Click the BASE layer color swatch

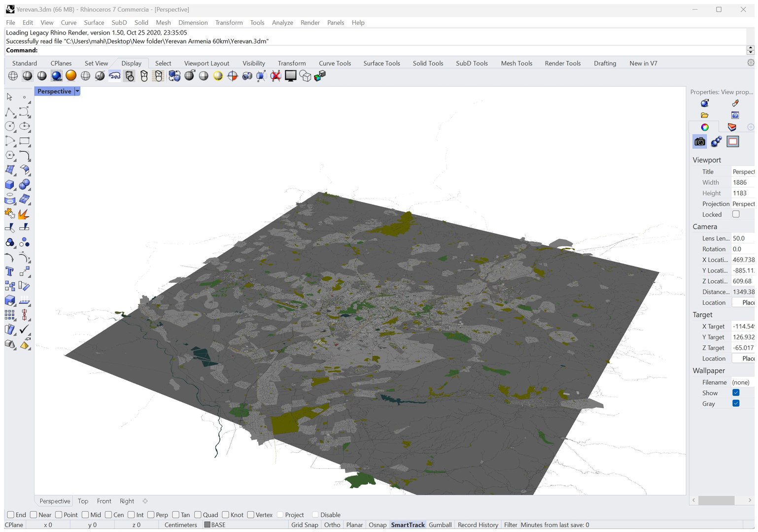[207, 525]
